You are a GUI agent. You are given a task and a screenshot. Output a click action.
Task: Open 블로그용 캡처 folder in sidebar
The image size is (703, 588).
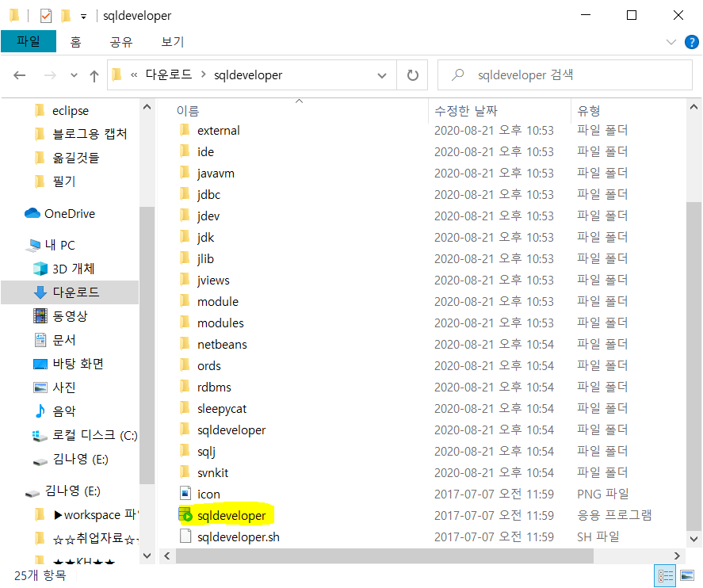(90, 134)
